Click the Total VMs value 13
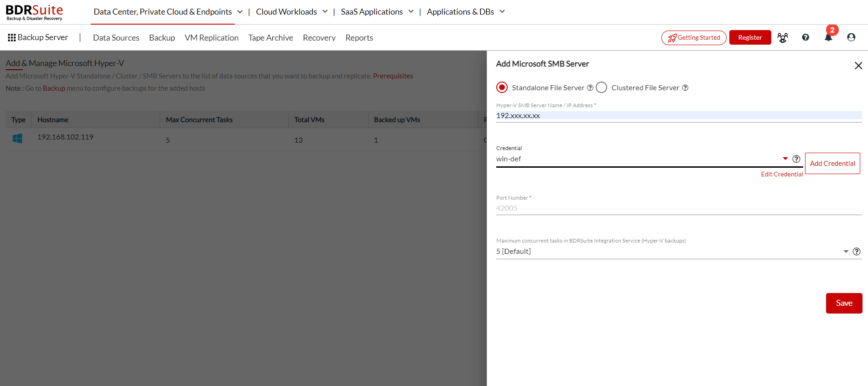The image size is (868, 386). [298, 140]
